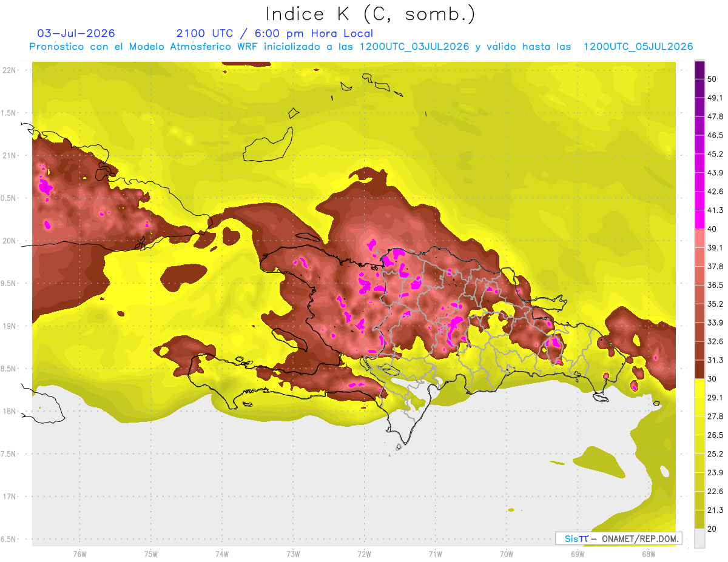Click the legend value '46.5'
The height and width of the screenshot is (562, 728).
715,135
